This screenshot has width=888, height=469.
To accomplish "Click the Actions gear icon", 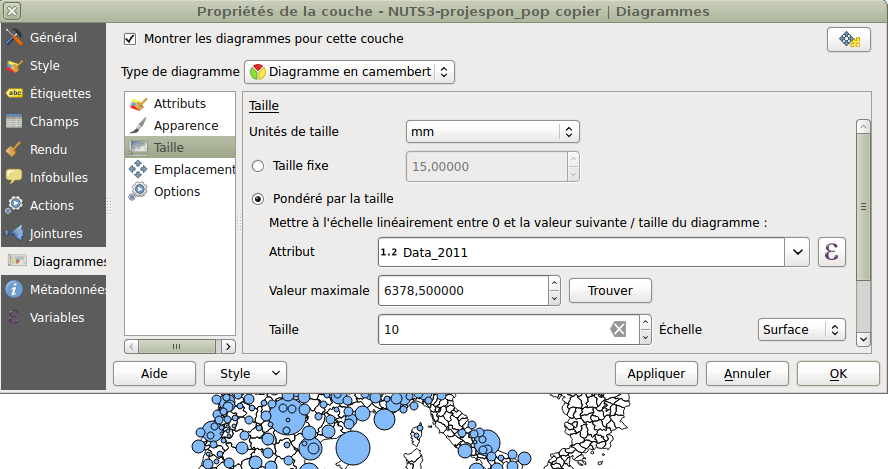I will 14,205.
